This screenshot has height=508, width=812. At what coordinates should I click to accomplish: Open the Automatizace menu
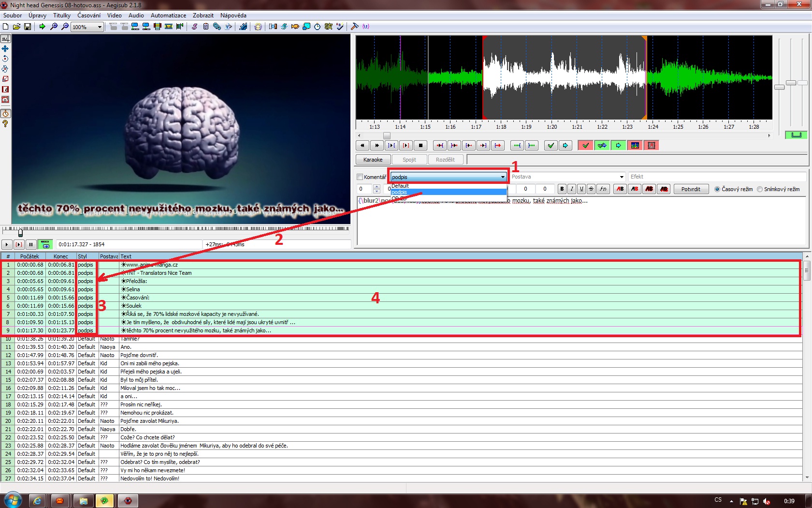click(x=168, y=15)
